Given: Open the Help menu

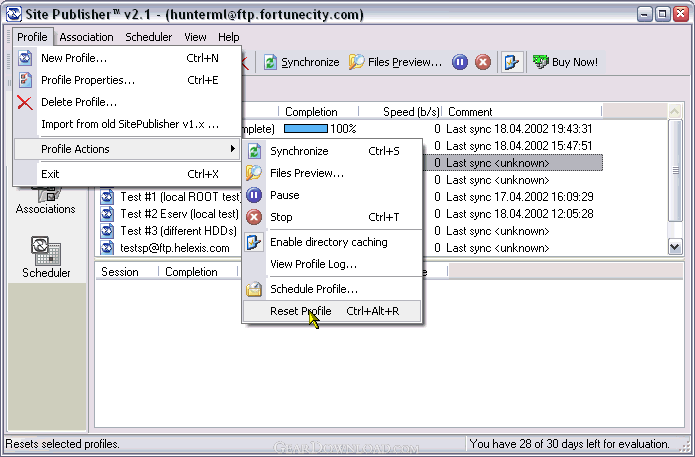Looking at the screenshot, I should pyautogui.click(x=229, y=37).
